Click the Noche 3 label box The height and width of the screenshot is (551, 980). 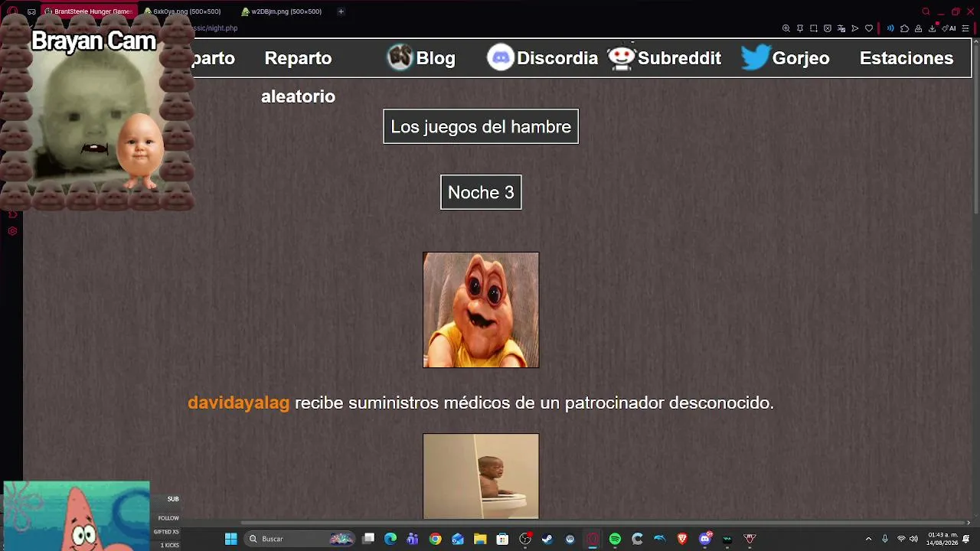click(481, 192)
